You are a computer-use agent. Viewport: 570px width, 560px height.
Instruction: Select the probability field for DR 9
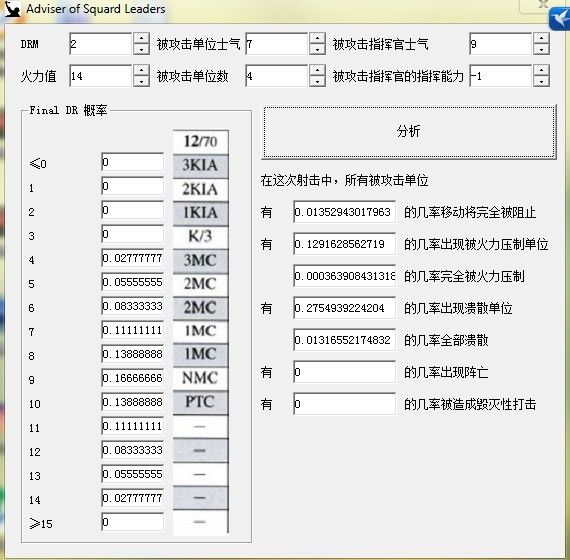[x=133, y=378]
